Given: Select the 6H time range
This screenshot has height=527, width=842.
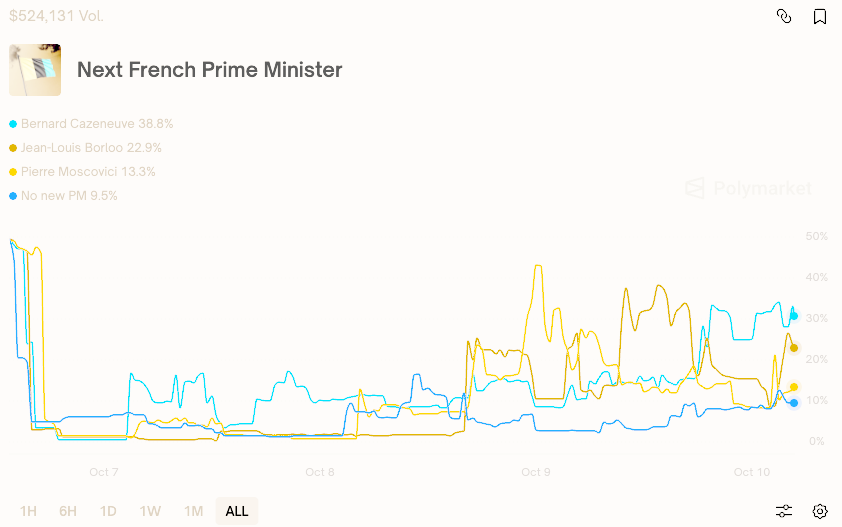Looking at the screenshot, I should click(x=68, y=511).
